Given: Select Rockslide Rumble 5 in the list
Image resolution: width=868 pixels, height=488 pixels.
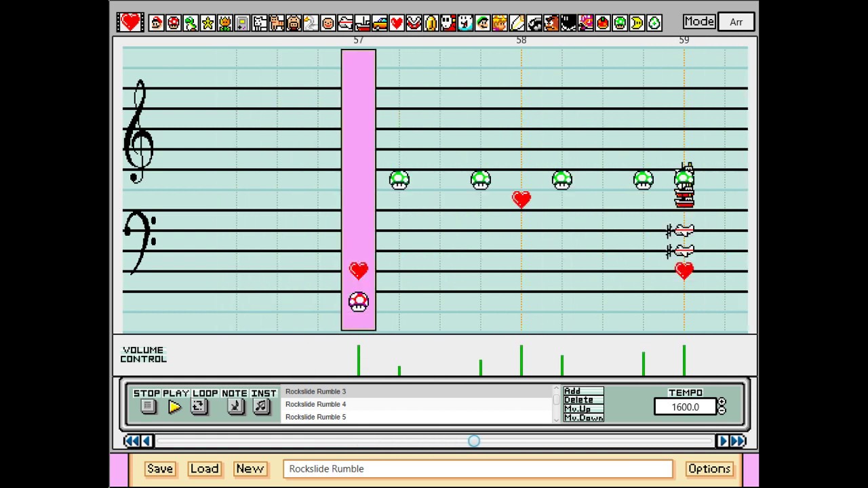Looking at the screenshot, I should (418, 417).
